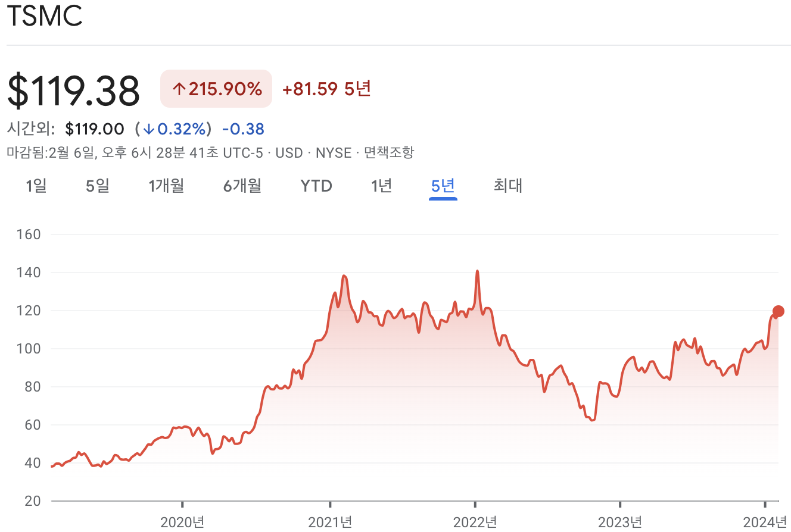This screenshot has width=791, height=532.
Task: Click the TSMC stock title
Action: tap(44, 17)
